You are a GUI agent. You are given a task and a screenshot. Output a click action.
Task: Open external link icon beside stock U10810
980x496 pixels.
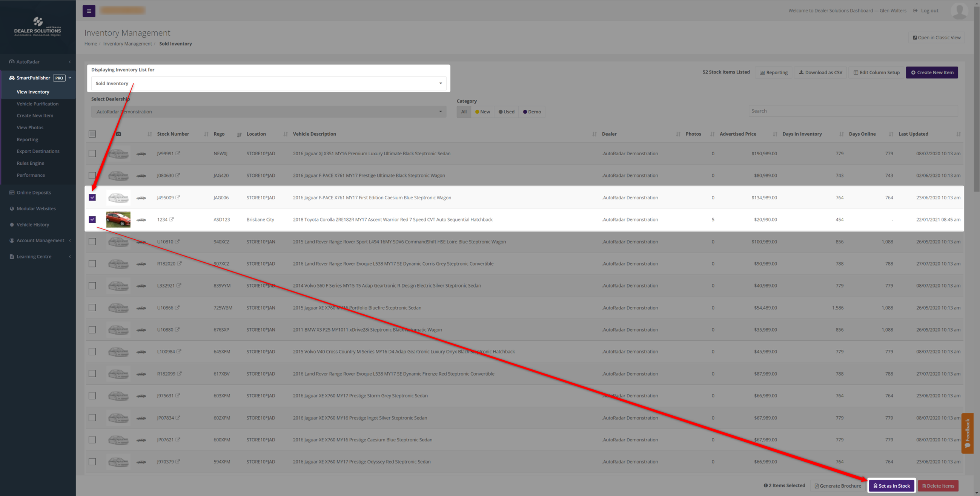177,241
